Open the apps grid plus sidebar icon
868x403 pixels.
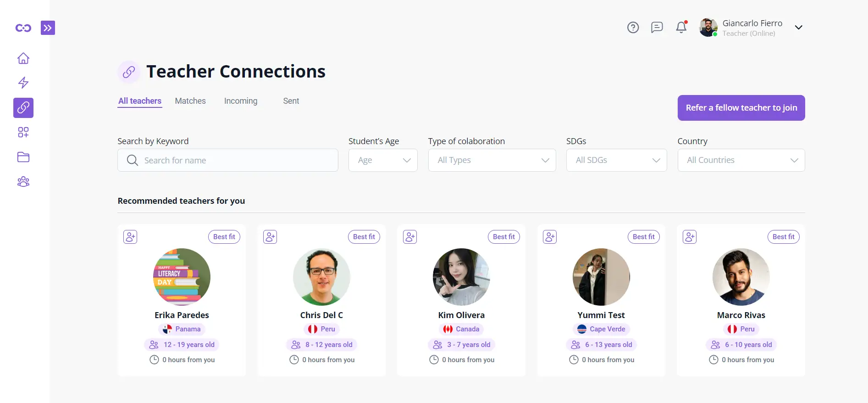click(x=23, y=133)
